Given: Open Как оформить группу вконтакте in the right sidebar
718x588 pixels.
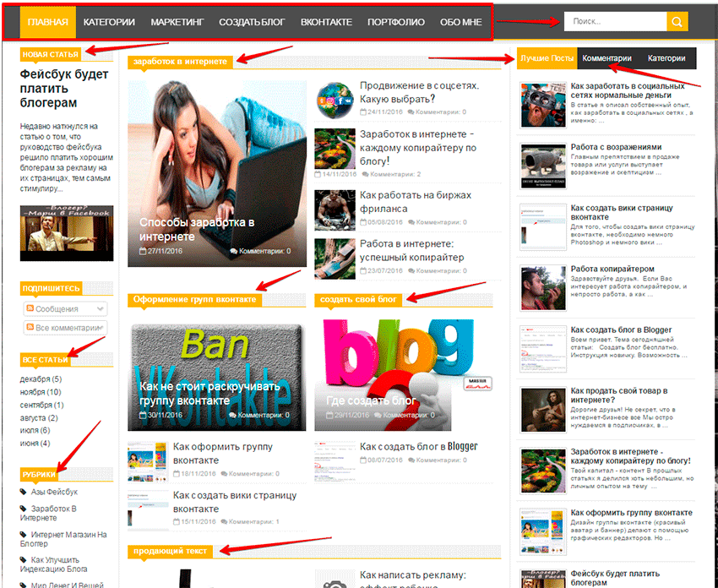Looking at the screenshot, I should [x=632, y=513].
